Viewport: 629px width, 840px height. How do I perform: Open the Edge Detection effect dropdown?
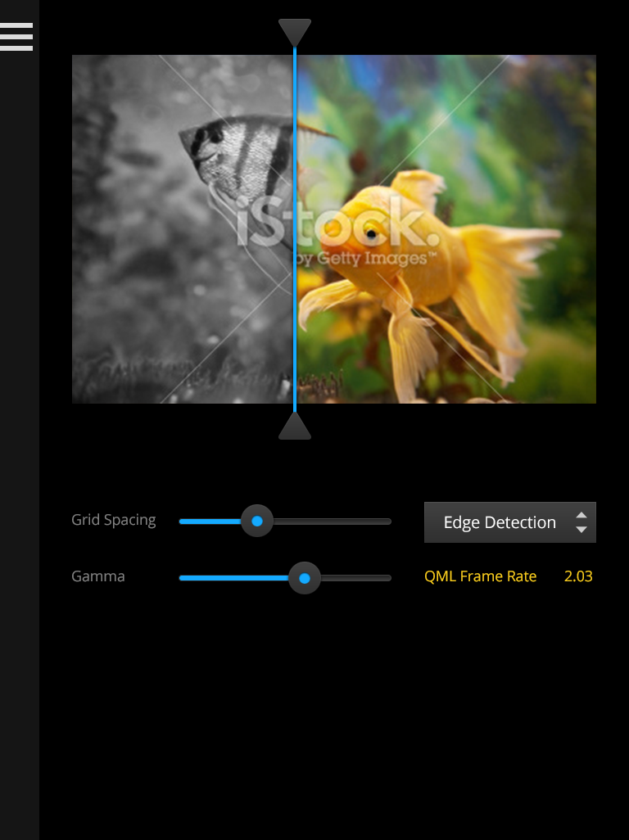(510, 522)
